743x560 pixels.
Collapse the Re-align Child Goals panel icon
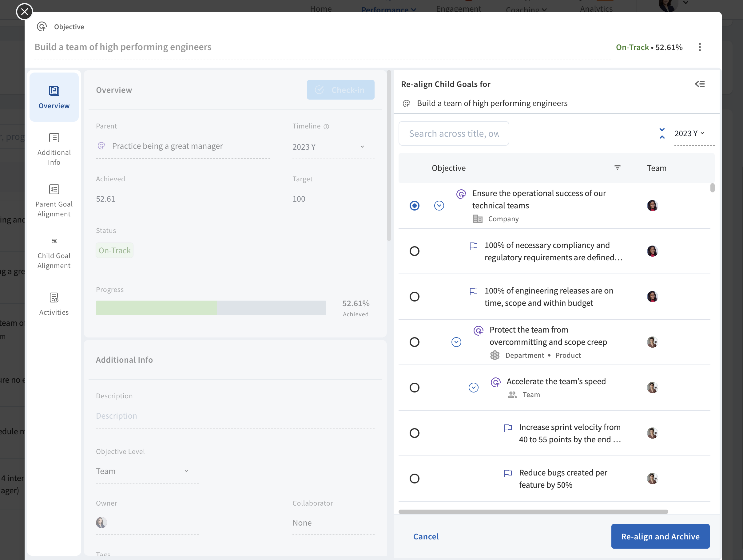tap(700, 84)
